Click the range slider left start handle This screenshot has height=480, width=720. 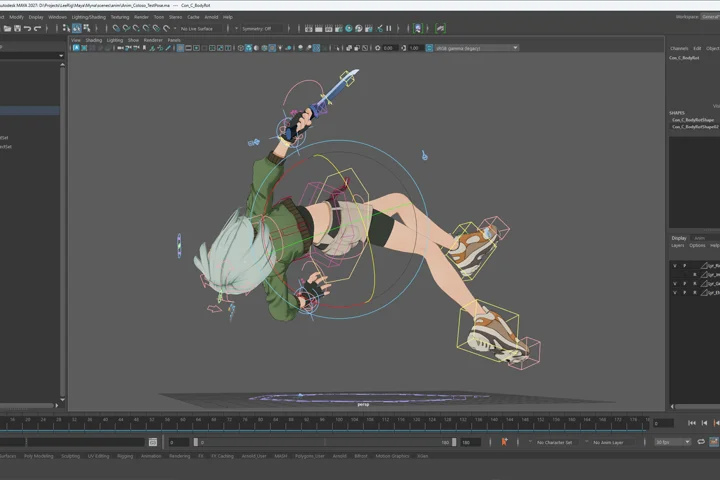pos(196,442)
